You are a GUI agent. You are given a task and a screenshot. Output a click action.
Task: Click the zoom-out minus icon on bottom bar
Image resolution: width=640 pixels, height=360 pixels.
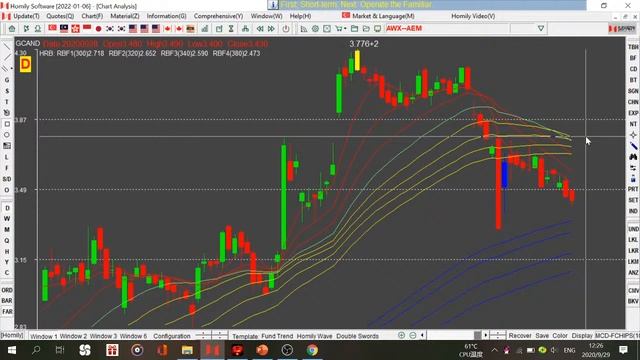pyautogui.click(x=413, y=336)
